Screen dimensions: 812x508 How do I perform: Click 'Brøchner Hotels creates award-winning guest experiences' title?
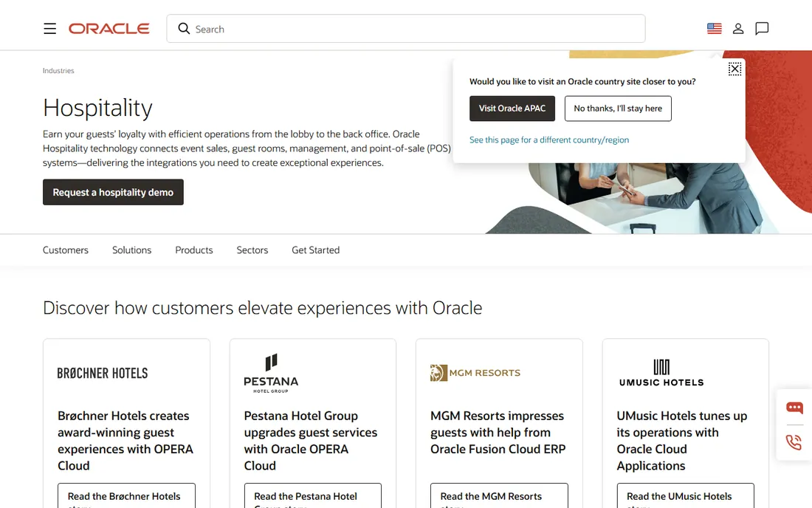pyautogui.click(x=125, y=441)
